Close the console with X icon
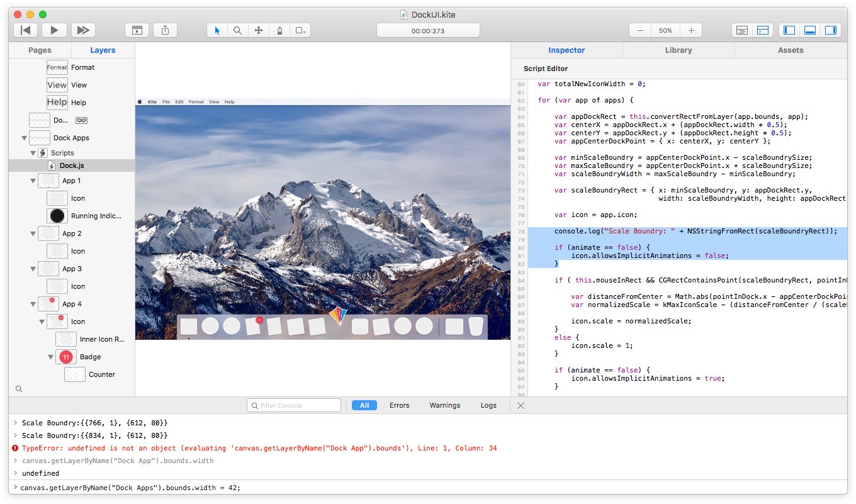The height and width of the screenshot is (504, 856). pos(521,405)
